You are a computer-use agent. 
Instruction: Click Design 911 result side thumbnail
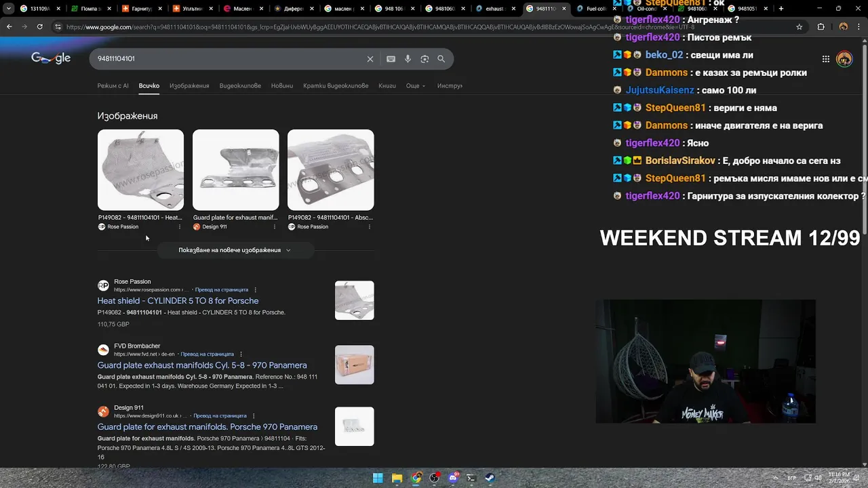pyautogui.click(x=354, y=426)
